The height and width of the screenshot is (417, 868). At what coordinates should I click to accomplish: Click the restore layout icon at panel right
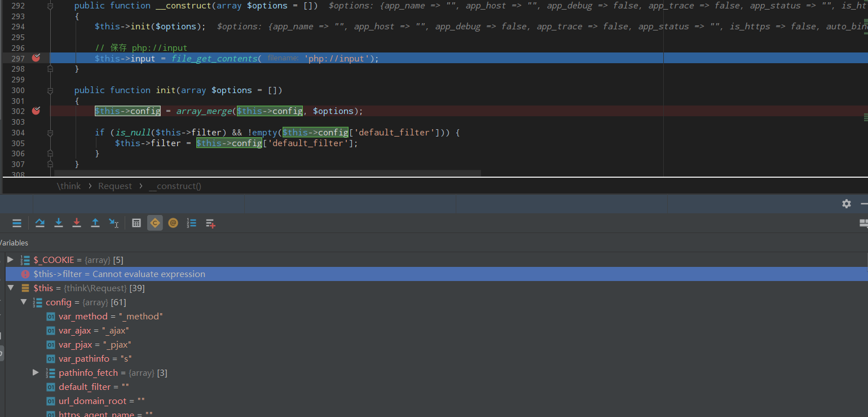(863, 223)
